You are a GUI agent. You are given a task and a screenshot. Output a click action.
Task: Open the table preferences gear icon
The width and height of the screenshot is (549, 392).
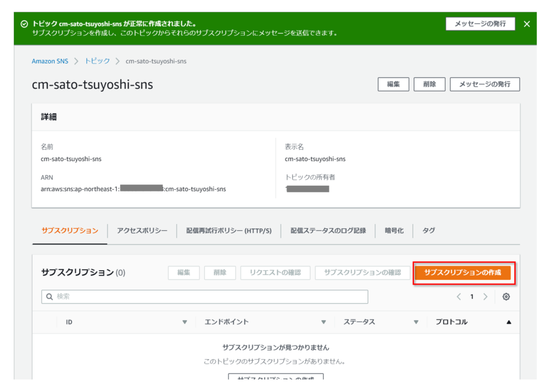pos(506,297)
